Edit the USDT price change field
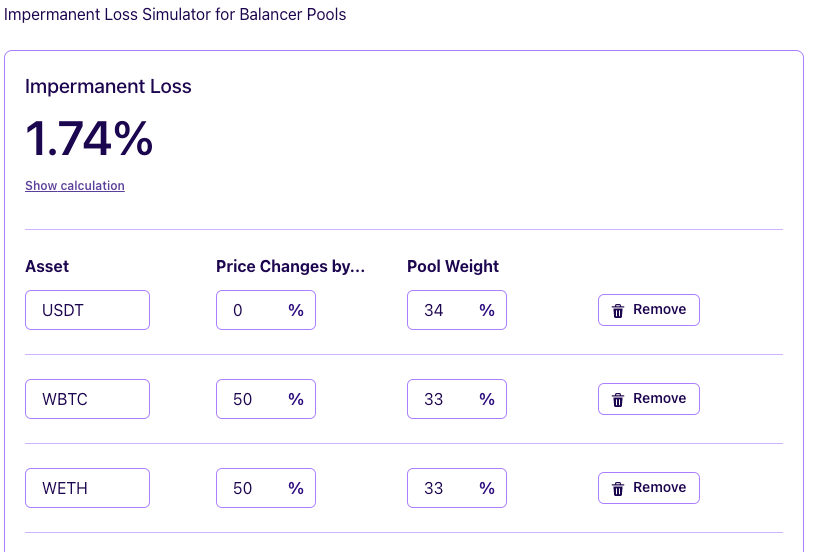816x552 pixels. click(x=252, y=310)
